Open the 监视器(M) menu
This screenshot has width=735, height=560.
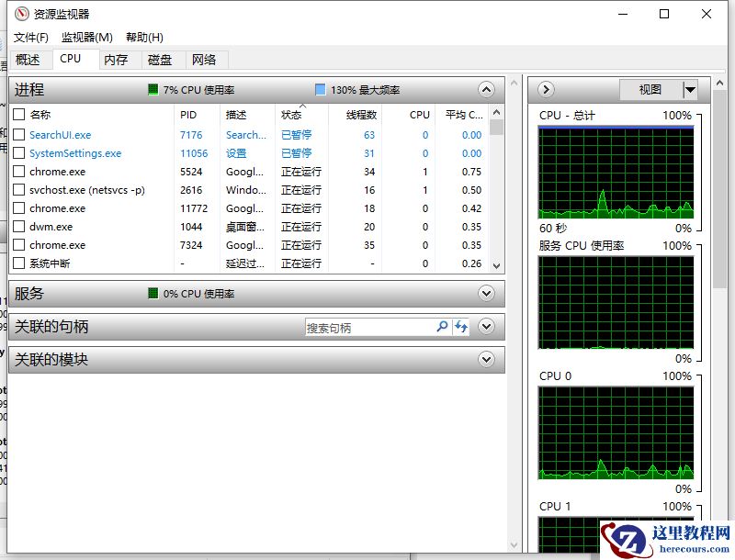[86, 37]
